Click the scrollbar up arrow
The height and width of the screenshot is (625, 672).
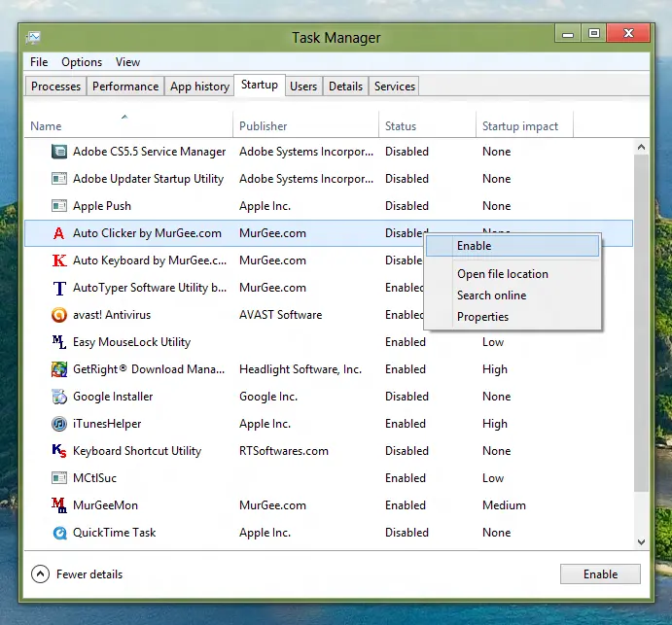click(x=641, y=147)
